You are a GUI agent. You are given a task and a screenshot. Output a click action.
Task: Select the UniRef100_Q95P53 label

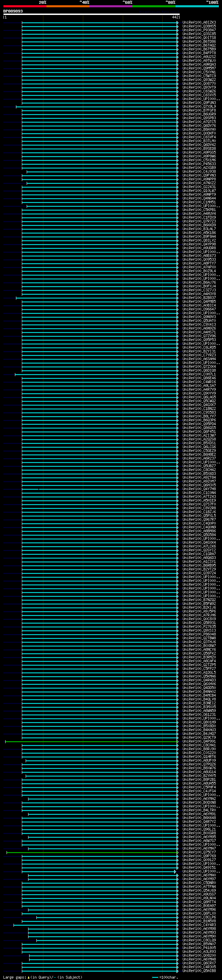199,340
